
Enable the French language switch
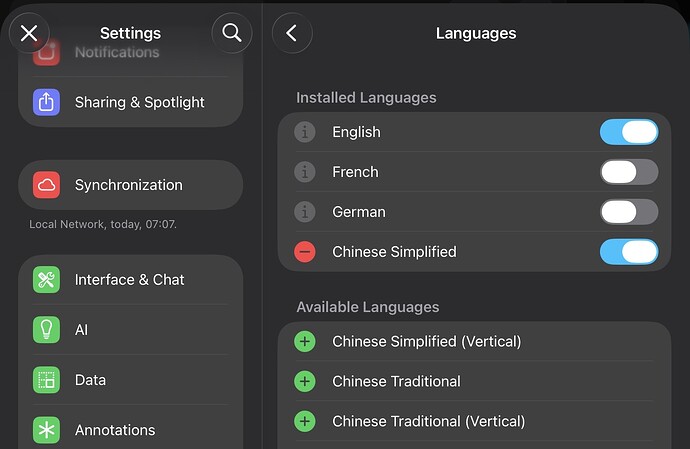(628, 172)
